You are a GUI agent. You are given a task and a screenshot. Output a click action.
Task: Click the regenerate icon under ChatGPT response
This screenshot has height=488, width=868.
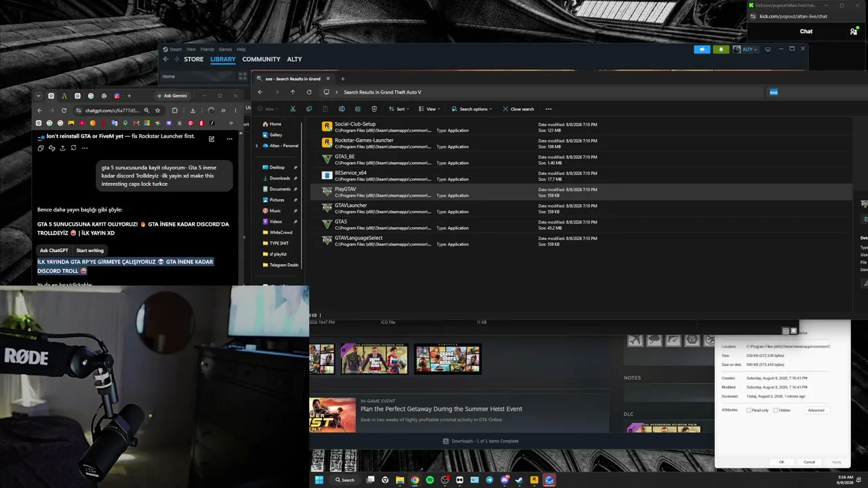pyautogui.click(x=73, y=148)
